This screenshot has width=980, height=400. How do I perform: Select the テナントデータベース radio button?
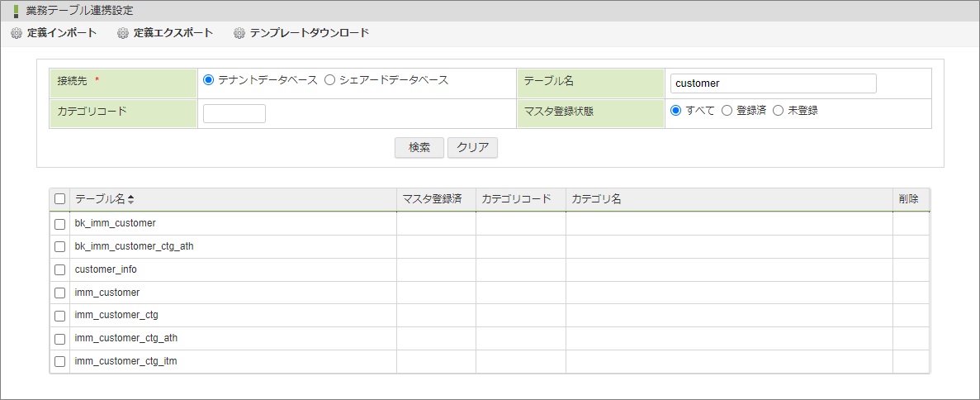pos(208,80)
